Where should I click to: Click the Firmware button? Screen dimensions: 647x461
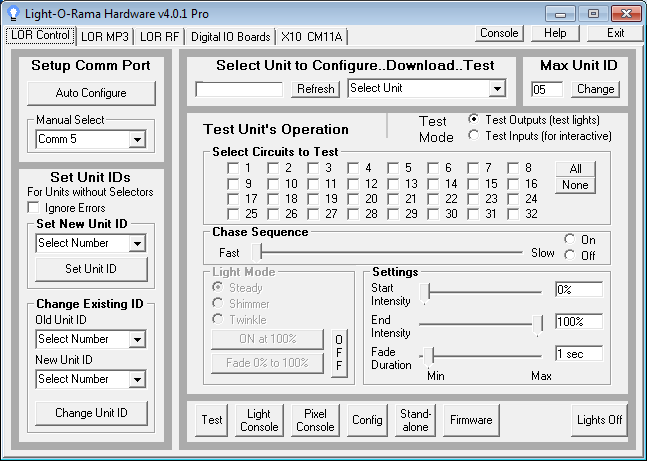pos(470,420)
